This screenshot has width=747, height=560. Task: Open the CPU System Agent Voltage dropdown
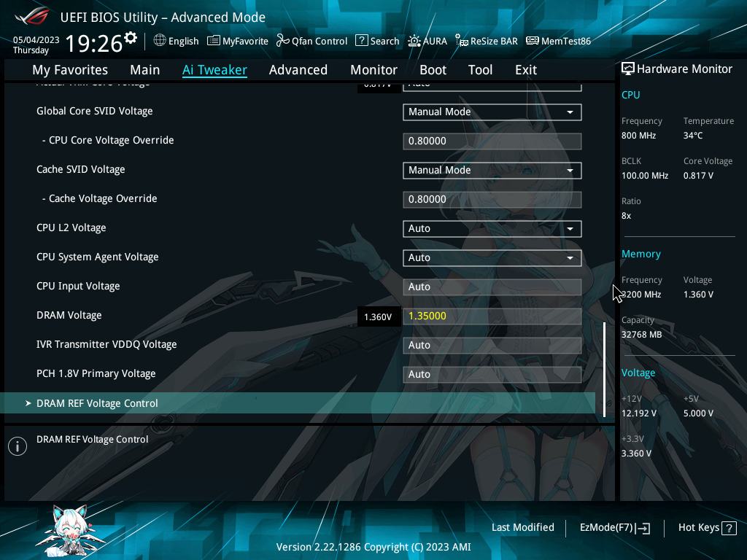492,257
